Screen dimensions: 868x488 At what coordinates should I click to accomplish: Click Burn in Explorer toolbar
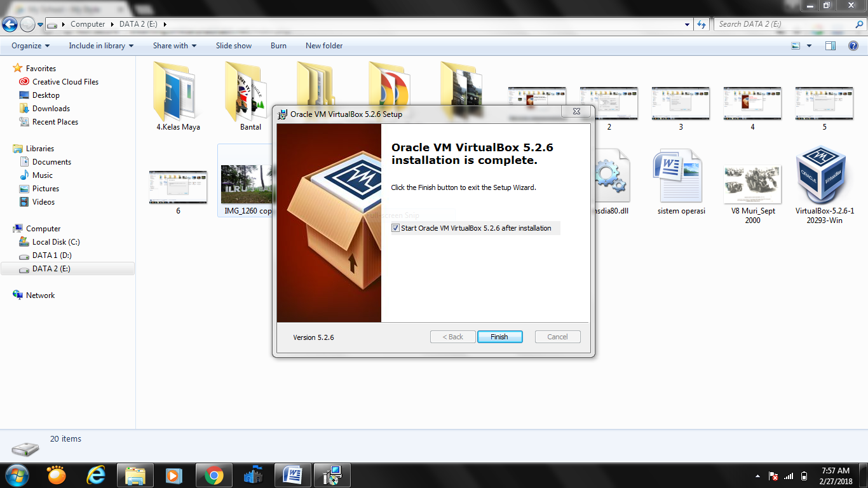278,46
